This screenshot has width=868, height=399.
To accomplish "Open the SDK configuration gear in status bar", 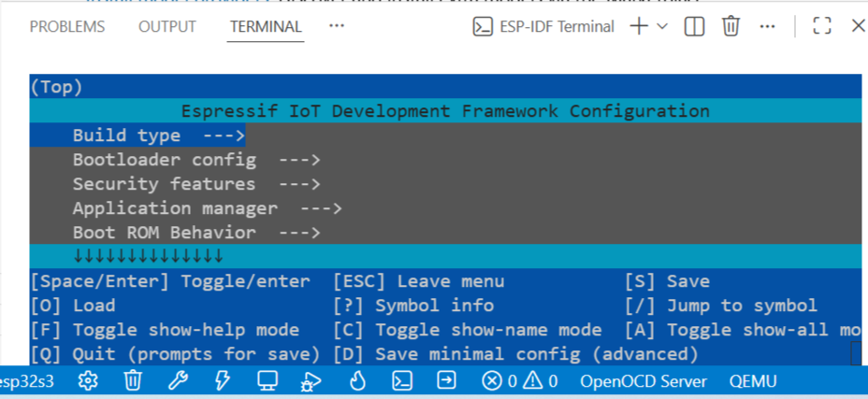I will tap(88, 381).
